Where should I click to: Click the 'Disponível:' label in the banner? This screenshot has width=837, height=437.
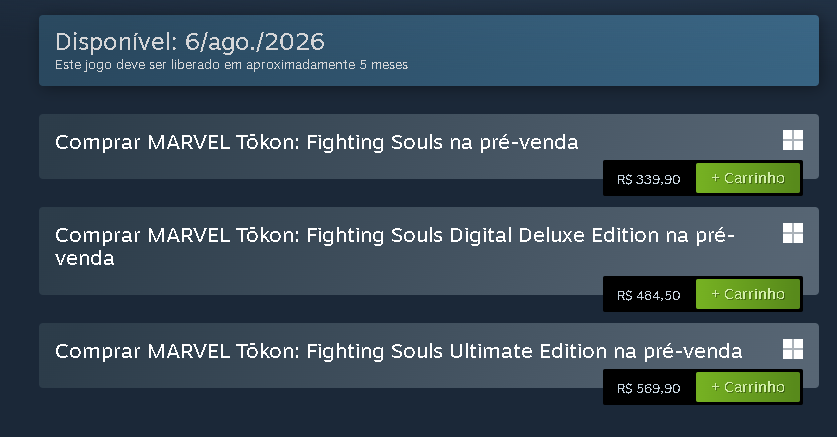pos(114,42)
